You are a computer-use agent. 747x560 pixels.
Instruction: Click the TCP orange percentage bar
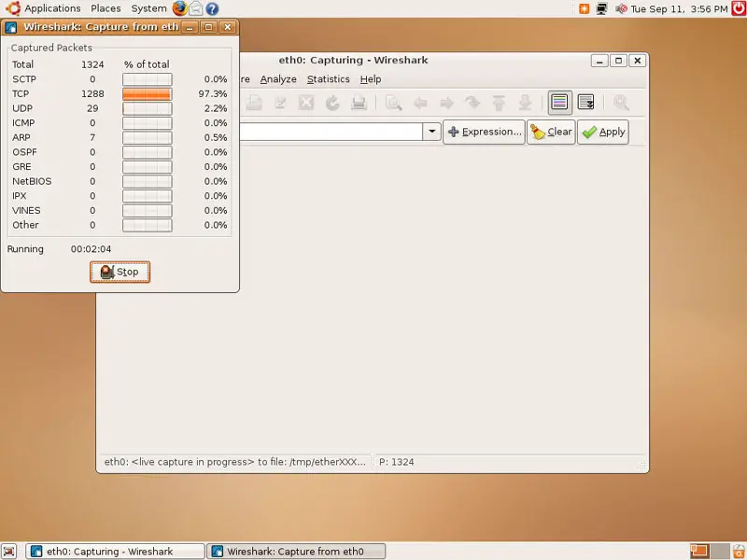click(x=148, y=94)
